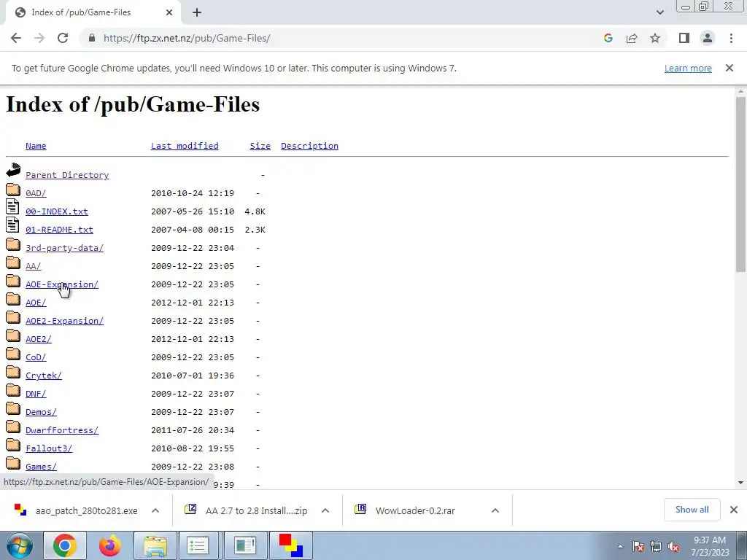
Task: Click the Parent Directory back-arrow icon
Action: 13,170
